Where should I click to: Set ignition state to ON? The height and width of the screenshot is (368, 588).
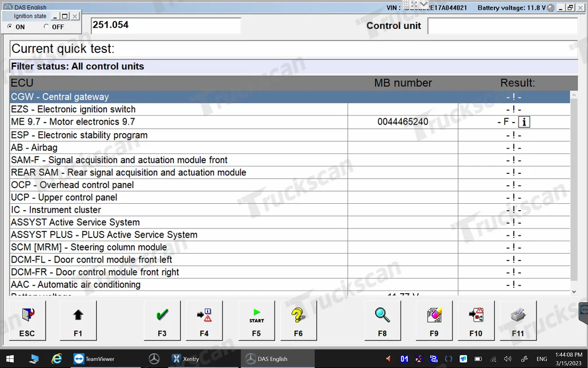tap(10, 26)
